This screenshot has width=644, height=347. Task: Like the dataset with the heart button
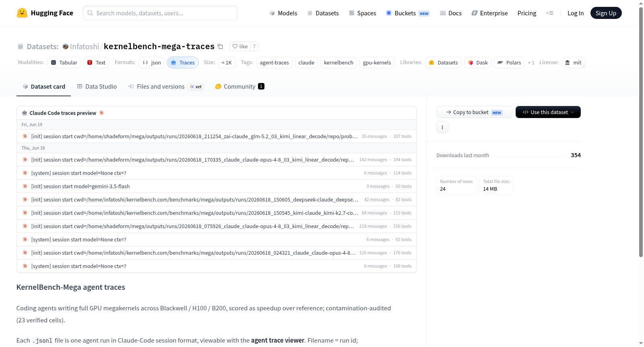240,46
